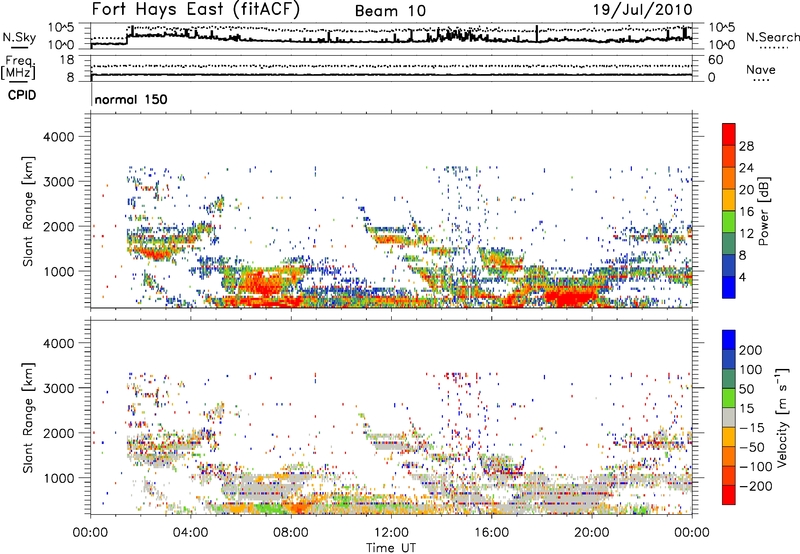Screen dimensions: 800x554
Task: Click the '12' label on the power colorbar
Action: 746,234
